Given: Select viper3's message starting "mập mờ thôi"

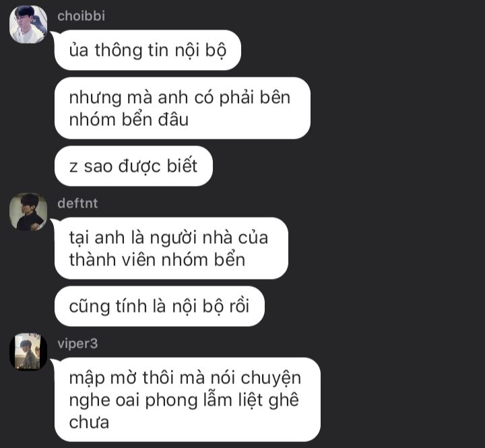Looking at the screenshot, I should (187, 399).
